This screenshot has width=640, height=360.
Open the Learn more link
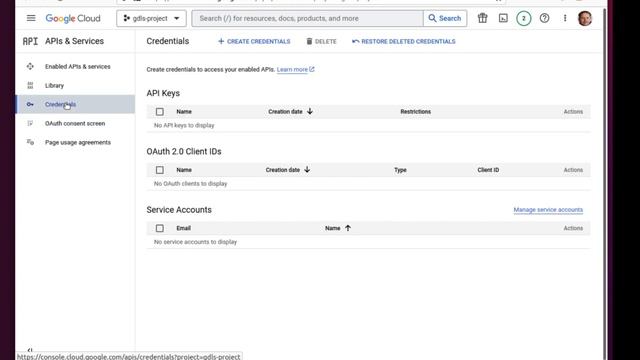[x=296, y=69]
